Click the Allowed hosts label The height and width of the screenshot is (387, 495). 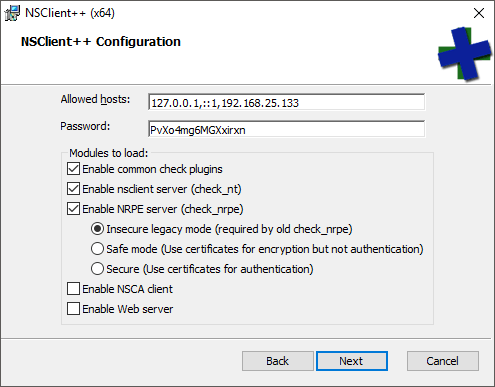pyautogui.click(x=95, y=99)
